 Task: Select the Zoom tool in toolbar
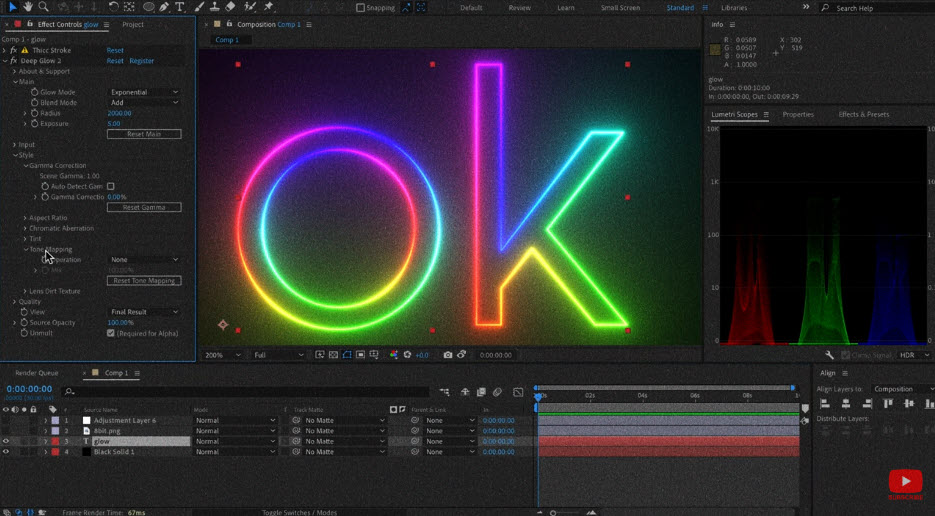click(43, 7)
